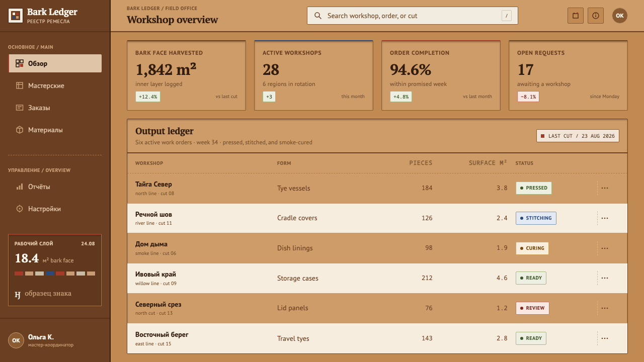Viewport: 644px width, 362px height.
Task: Click the blue swatch in Рабочий слой card
Action: click(50, 274)
